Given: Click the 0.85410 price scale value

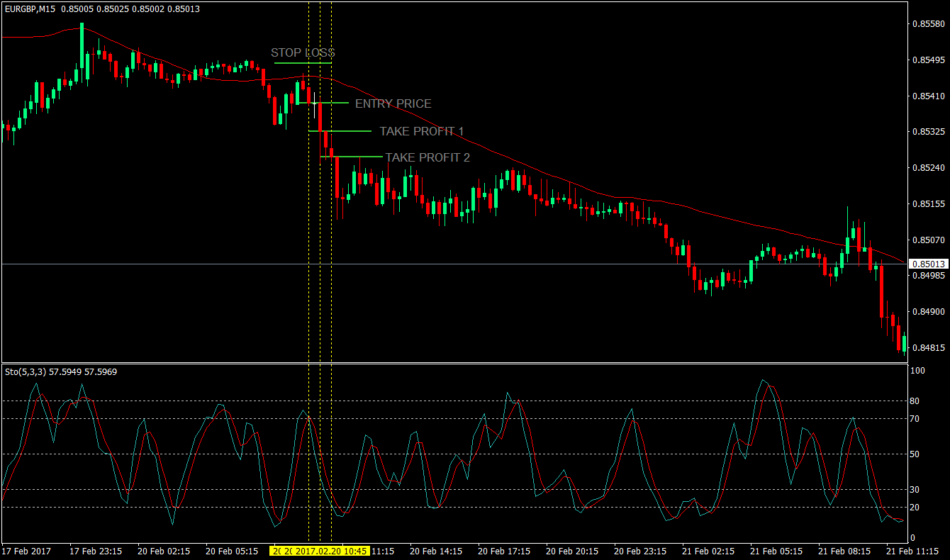Looking at the screenshot, I should tap(927, 96).
